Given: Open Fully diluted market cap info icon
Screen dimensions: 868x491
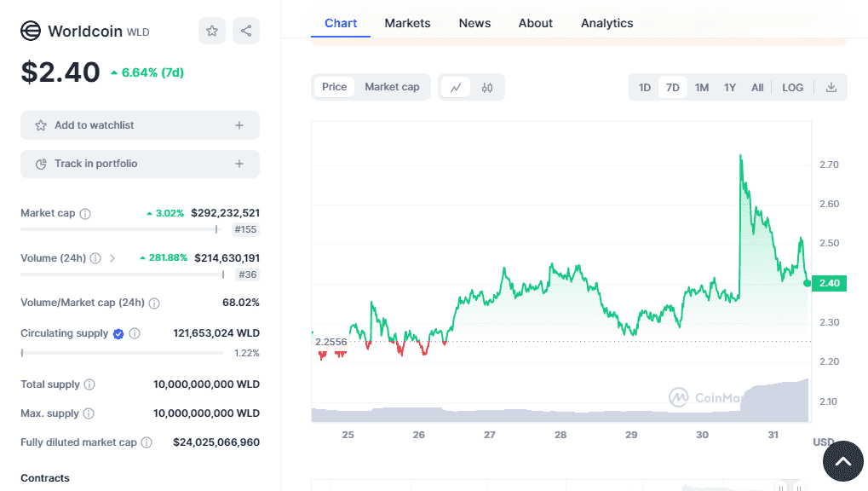Looking at the screenshot, I should (x=147, y=442).
